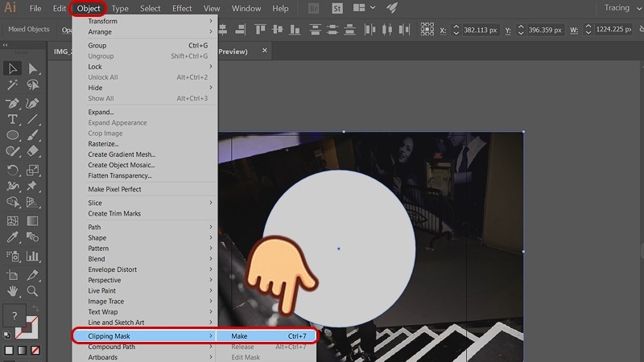Pick the Scale tool

pos(32,170)
